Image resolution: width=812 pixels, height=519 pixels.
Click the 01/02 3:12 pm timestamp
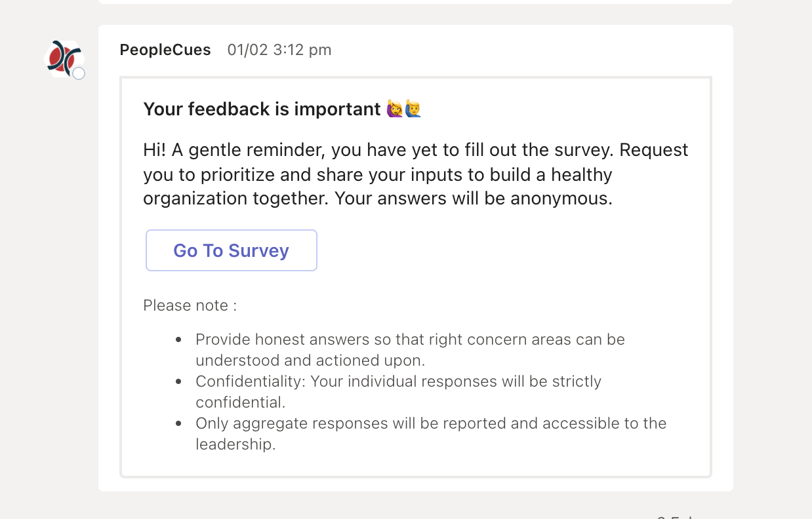(x=279, y=50)
